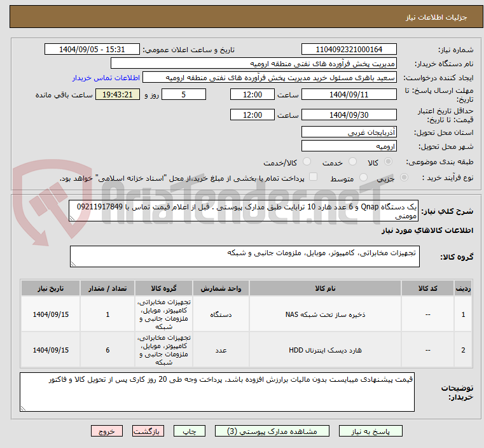Click the خروج exit button

coord(107,431)
